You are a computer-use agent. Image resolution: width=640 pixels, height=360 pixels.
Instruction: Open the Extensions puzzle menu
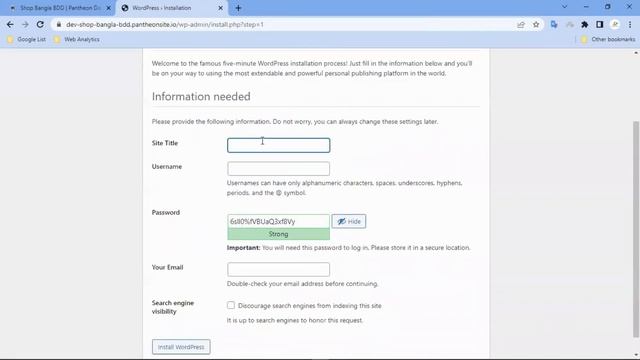(x=584, y=24)
